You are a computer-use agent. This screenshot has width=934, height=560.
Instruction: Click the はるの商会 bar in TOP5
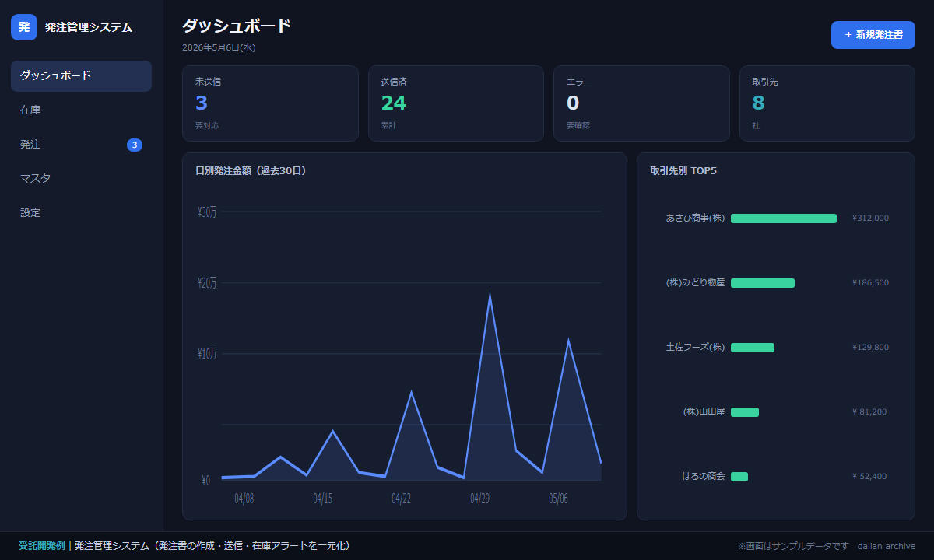[x=739, y=477]
